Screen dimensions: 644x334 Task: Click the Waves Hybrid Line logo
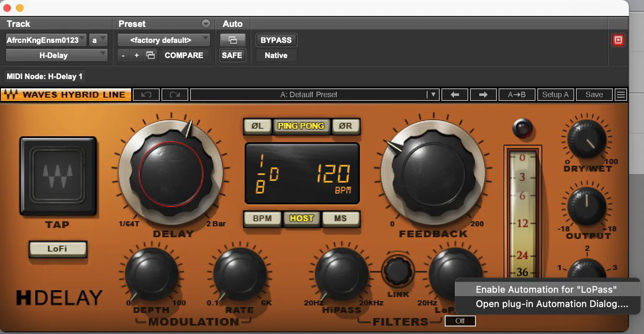point(66,94)
